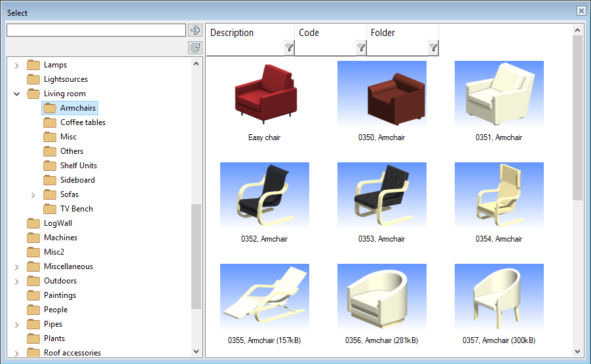Click the search text field
The width and height of the screenshot is (591, 364).
(96, 30)
